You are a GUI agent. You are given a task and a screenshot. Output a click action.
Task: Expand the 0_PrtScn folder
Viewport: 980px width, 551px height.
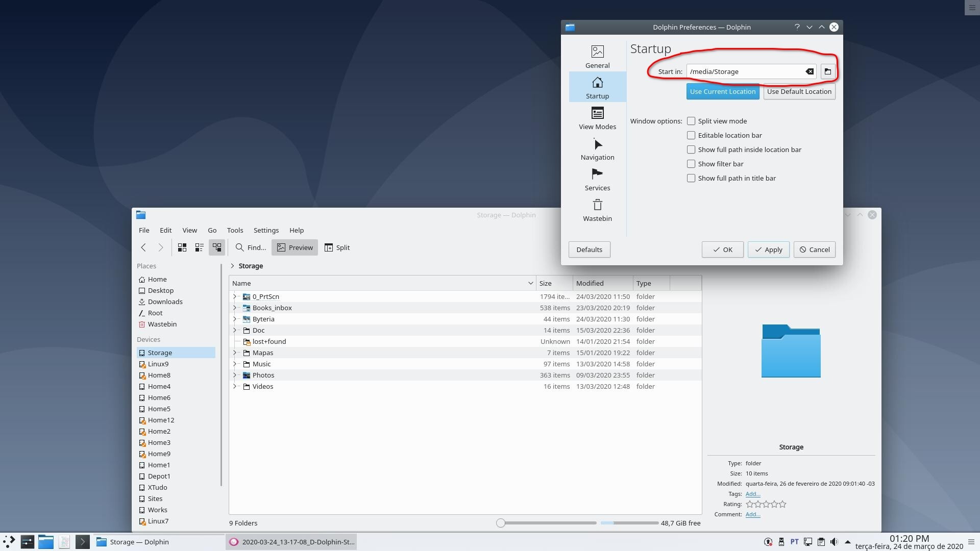point(235,296)
